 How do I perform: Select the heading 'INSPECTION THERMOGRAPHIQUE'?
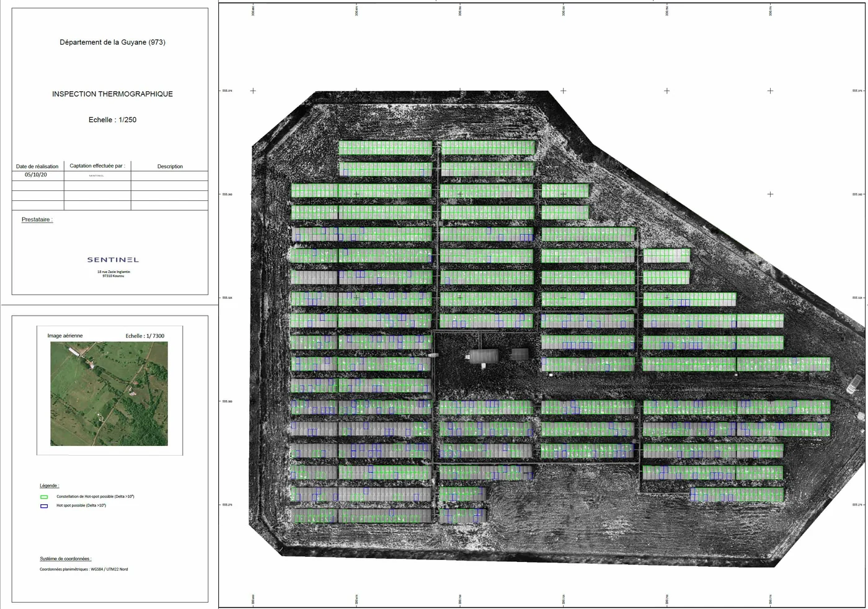[x=112, y=94]
